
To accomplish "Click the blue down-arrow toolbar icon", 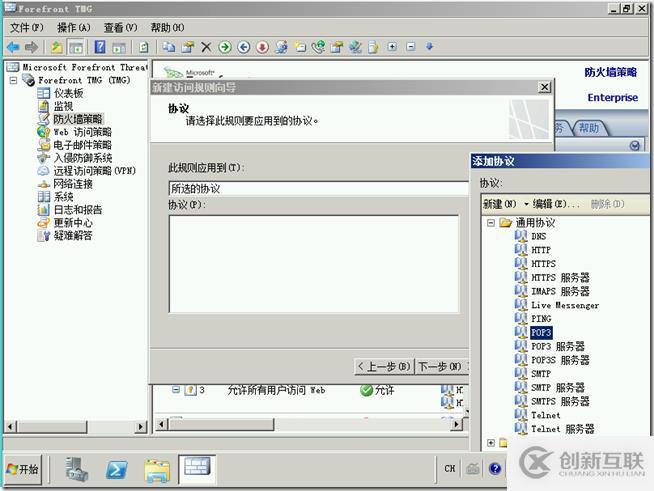I will (430, 46).
